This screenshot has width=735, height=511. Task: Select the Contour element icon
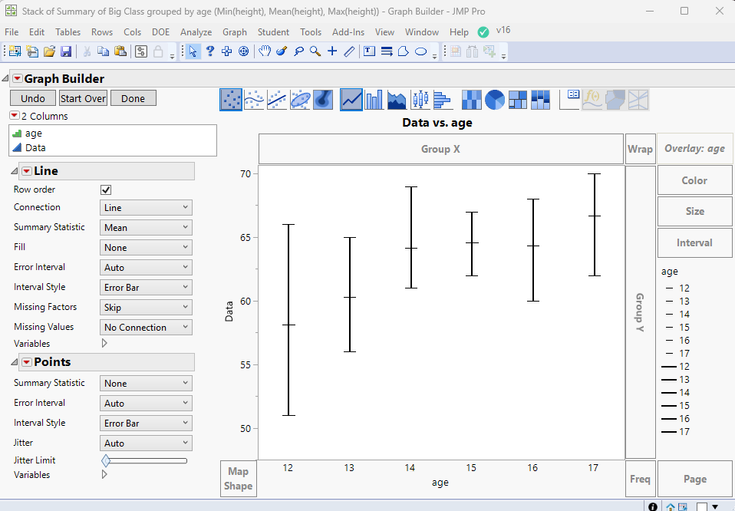(323, 99)
